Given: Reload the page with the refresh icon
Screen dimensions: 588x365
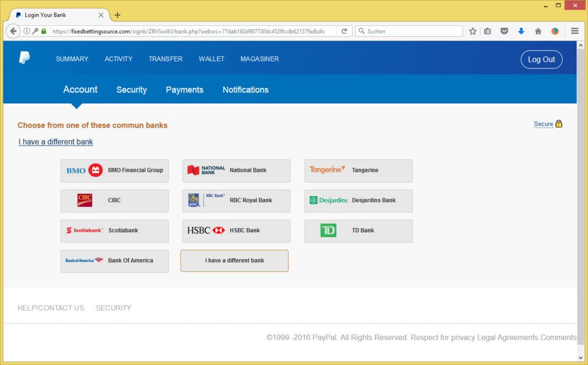Looking at the screenshot, I should tap(344, 31).
